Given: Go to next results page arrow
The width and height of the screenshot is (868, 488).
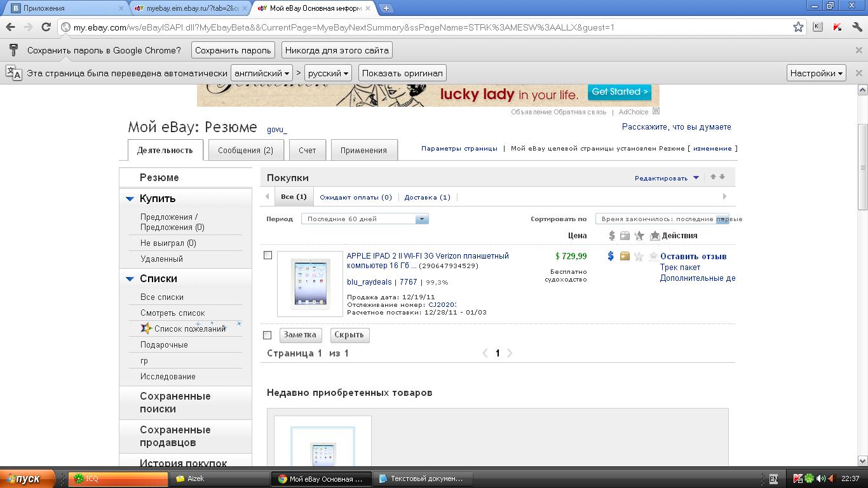Looking at the screenshot, I should click(x=510, y=353).
